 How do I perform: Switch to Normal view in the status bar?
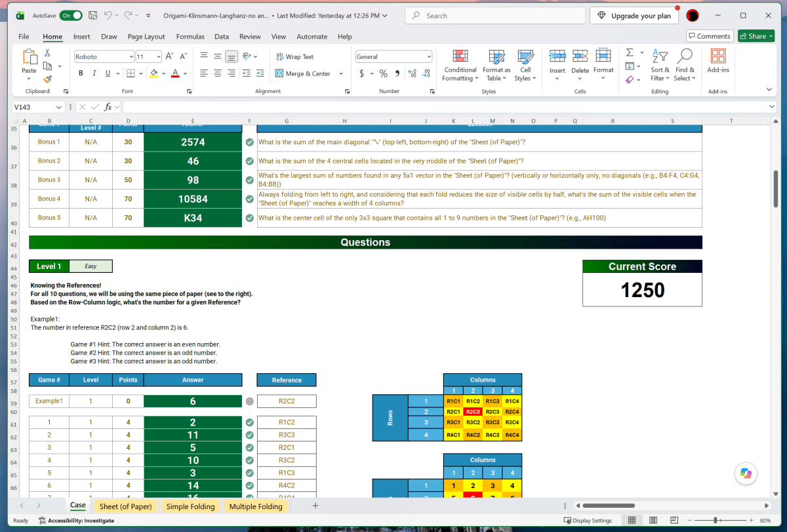pyautogui.click(x=632, y=520)
